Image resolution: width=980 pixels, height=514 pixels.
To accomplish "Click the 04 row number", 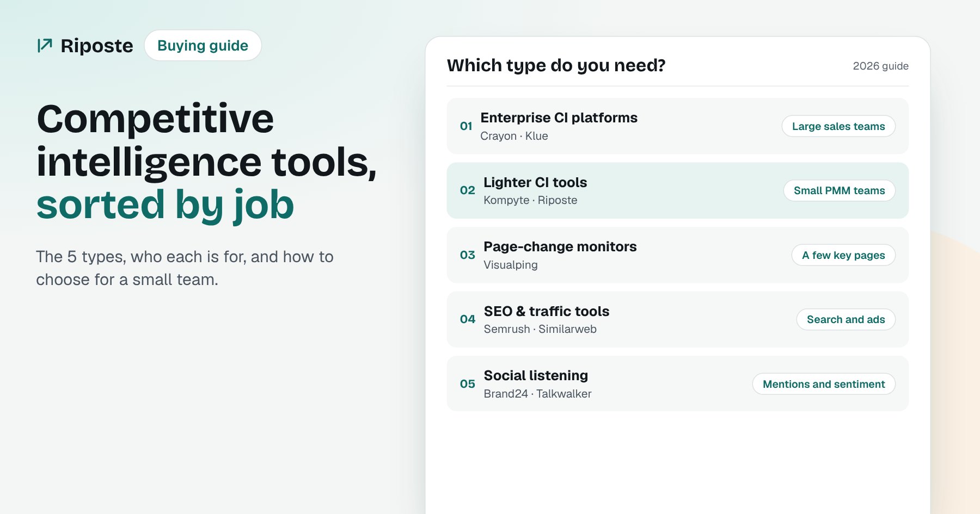I will click(468, 319).
